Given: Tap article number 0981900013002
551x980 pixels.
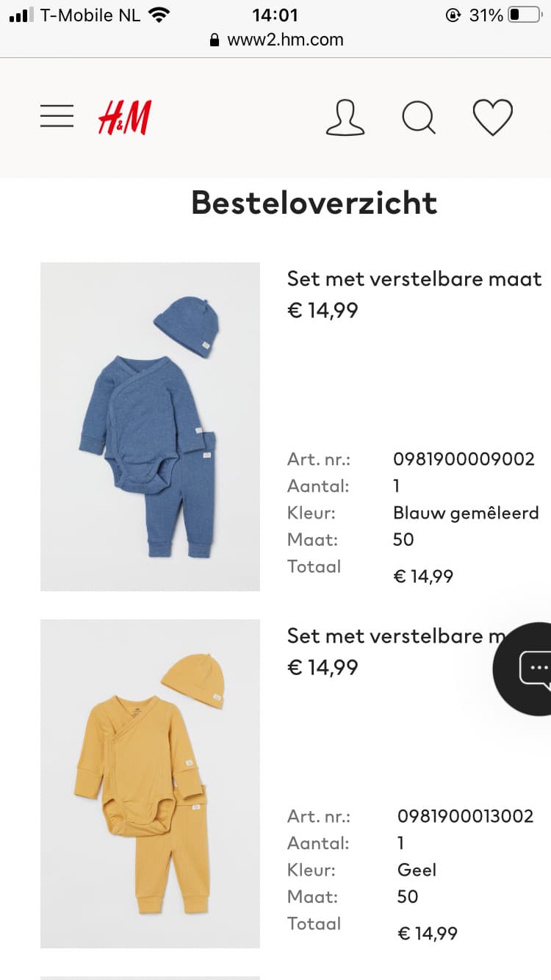Looking at the screenshot, I should tap(465, 816).
